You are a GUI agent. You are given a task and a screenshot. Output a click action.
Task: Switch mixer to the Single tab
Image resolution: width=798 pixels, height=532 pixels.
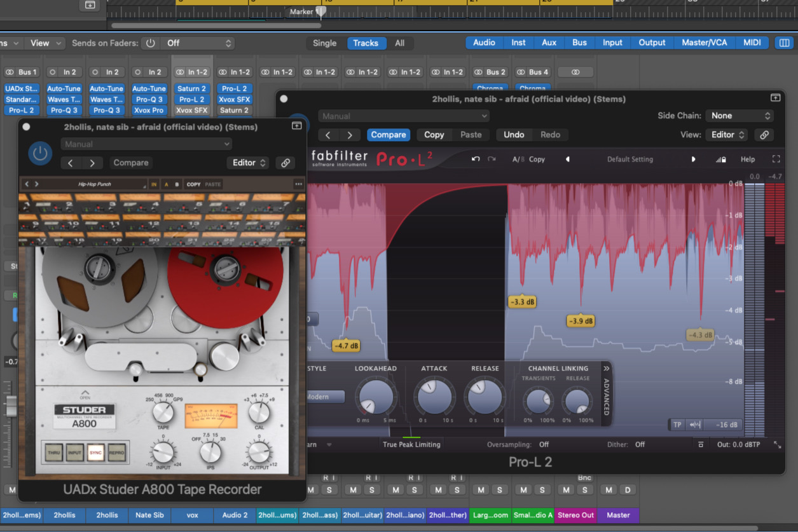[324, 43]
